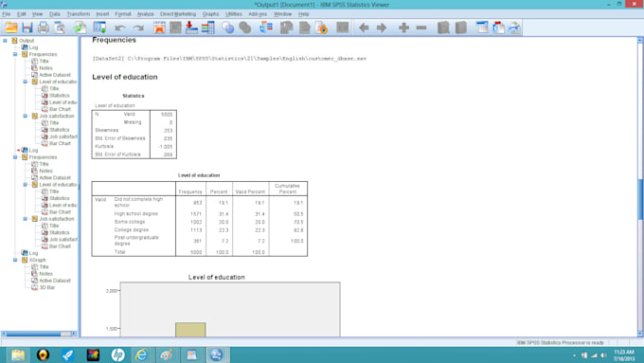
Task: Click the bar chart title 'Level of education'
Action: 217,278
